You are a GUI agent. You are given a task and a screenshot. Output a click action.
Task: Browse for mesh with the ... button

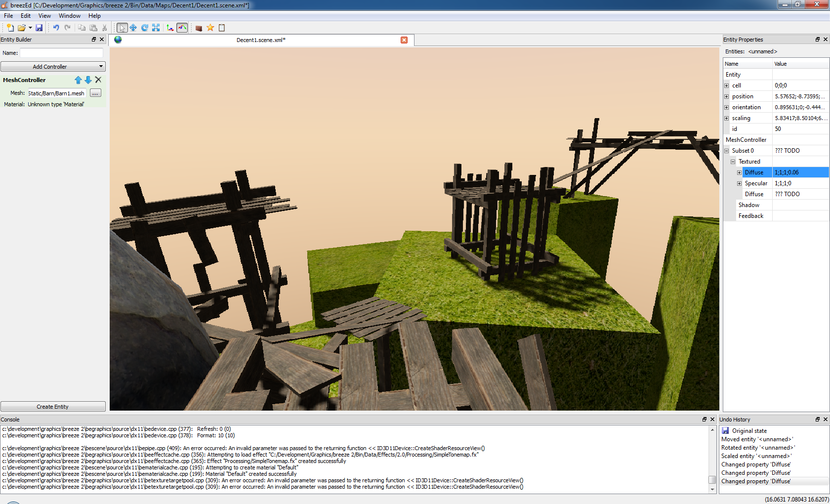(x=95, y=93)
